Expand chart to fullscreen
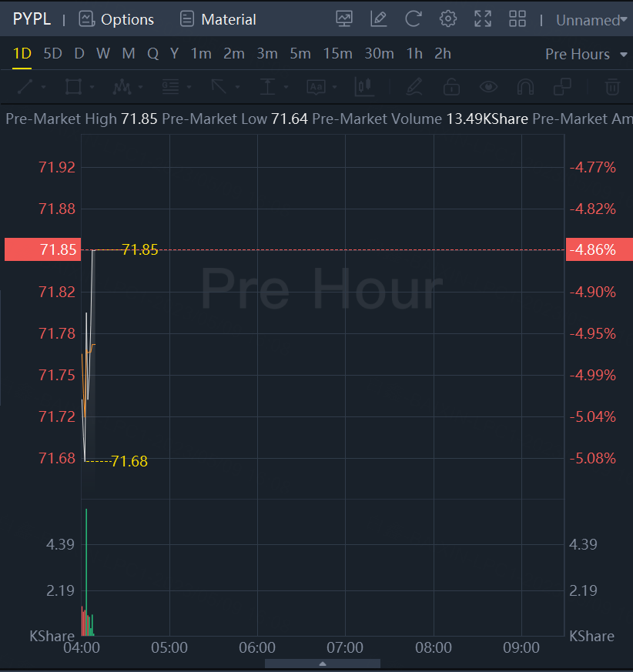The width and height of the screenshot is (633, 672). [x=483, y=19]
